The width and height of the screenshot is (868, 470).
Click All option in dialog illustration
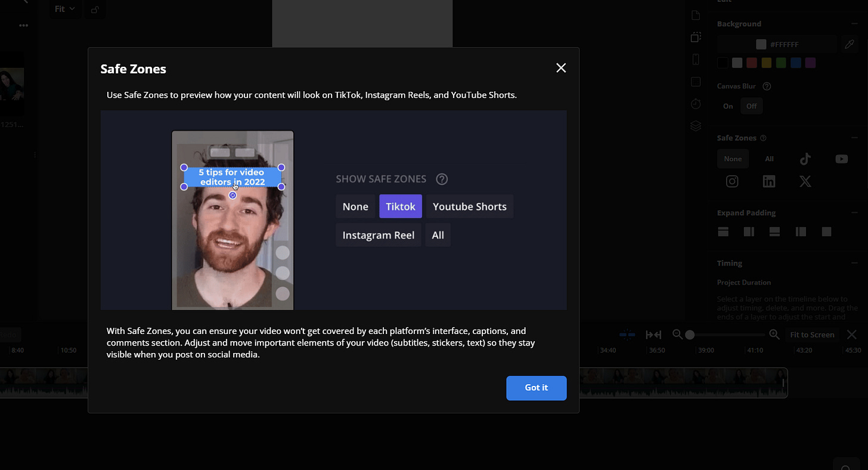coord(438,235)
